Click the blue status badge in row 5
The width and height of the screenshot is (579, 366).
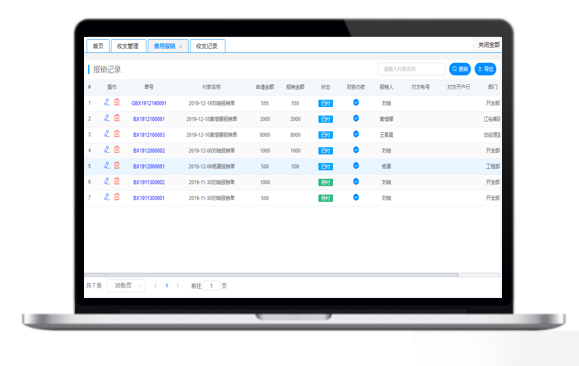(325, 167)
